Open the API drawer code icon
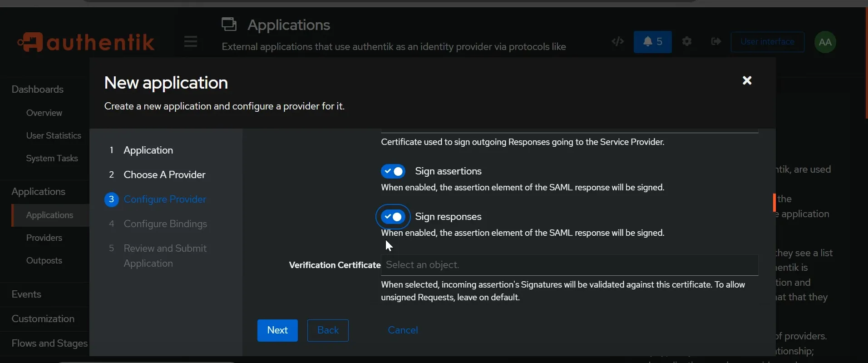 click(x=618, y=42)
